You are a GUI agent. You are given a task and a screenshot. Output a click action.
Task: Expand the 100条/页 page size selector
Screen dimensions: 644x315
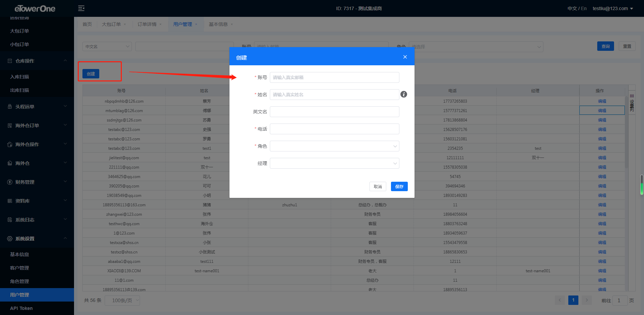pos(122,301)
